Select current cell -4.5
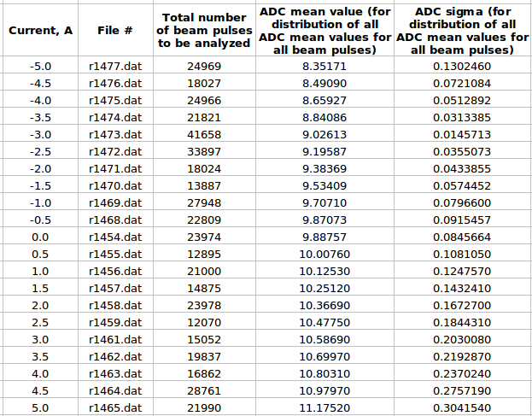Viewport: 532px width, 416px height. (40, 83)
